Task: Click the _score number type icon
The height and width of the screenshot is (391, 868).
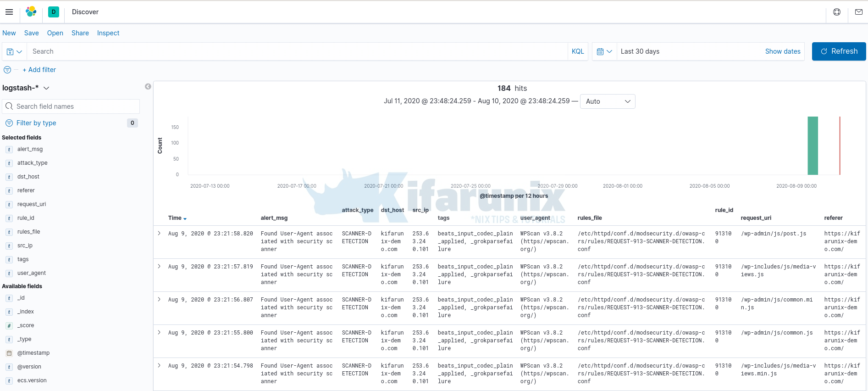Action: click(9, 326)
